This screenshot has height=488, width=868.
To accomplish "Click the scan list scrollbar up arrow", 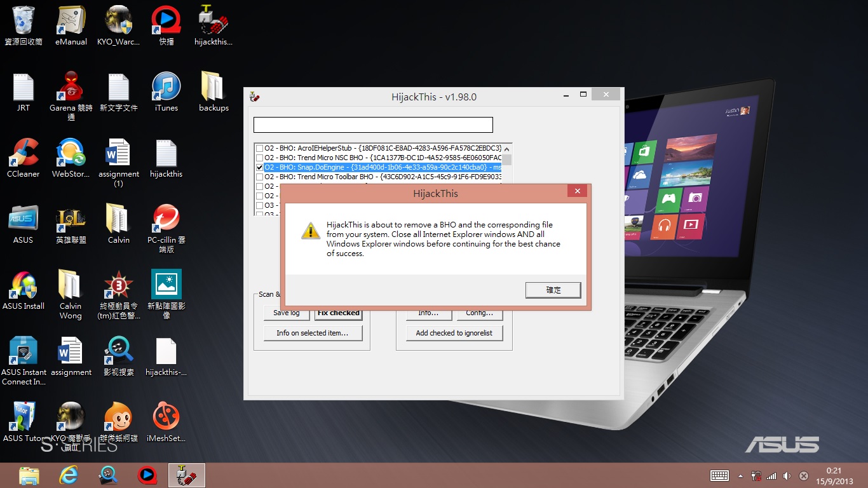I will [x=507, y=148].
